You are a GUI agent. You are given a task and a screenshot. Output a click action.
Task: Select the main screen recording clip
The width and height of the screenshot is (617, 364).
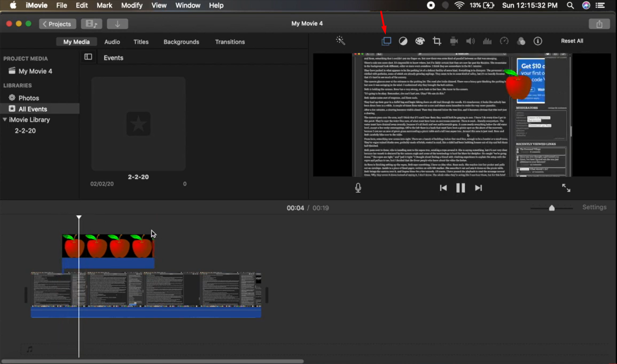click(x=146, y=295)
